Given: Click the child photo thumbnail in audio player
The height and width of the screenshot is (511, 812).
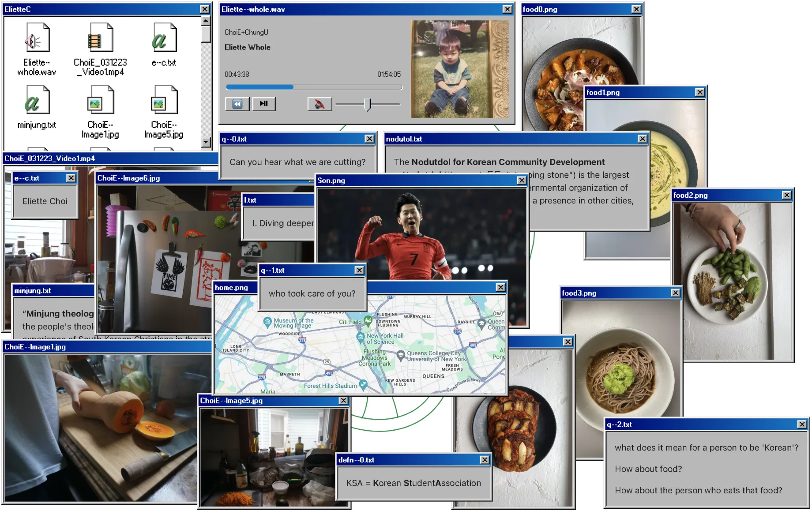Looking at the screenshot, I should click(460, 69).
